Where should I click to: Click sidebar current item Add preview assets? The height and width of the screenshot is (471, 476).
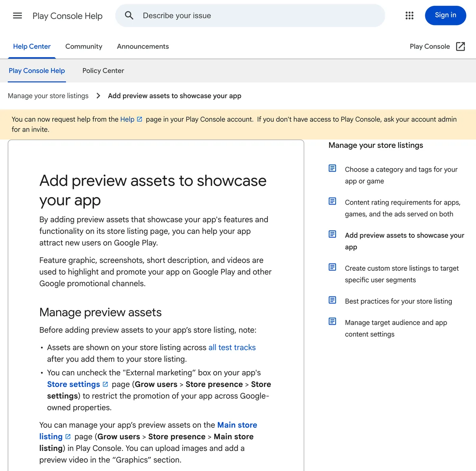click(404, 241)
